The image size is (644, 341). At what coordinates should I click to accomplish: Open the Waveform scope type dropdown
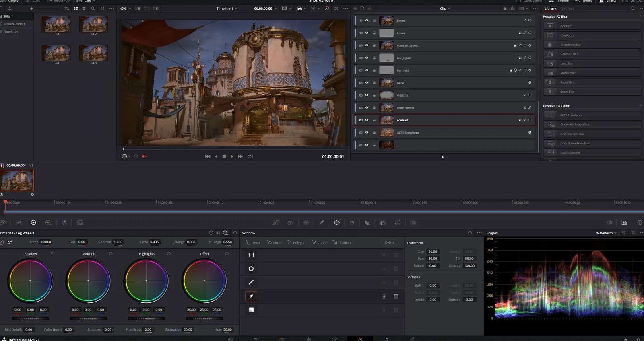pyautogui.click(x=606, y=233)
